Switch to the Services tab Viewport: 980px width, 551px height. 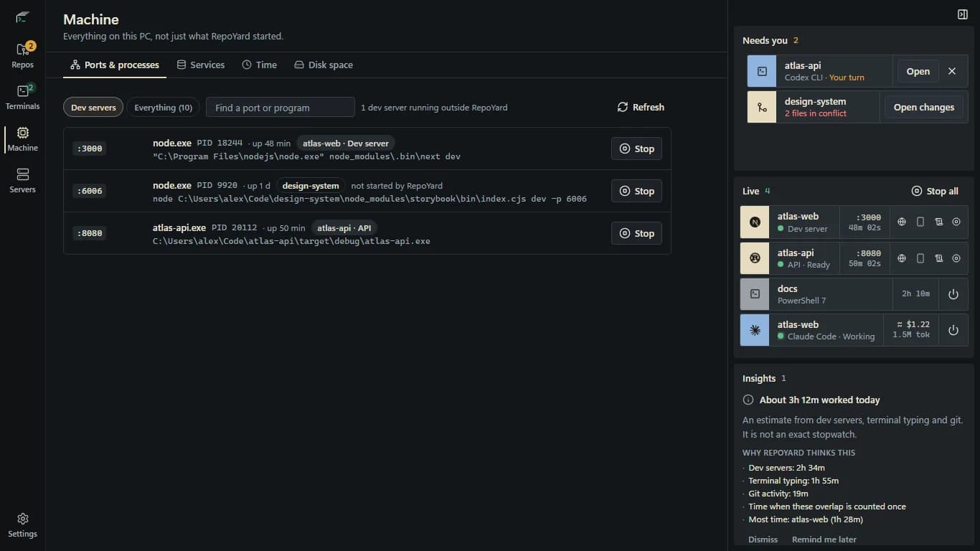(201, 65)
